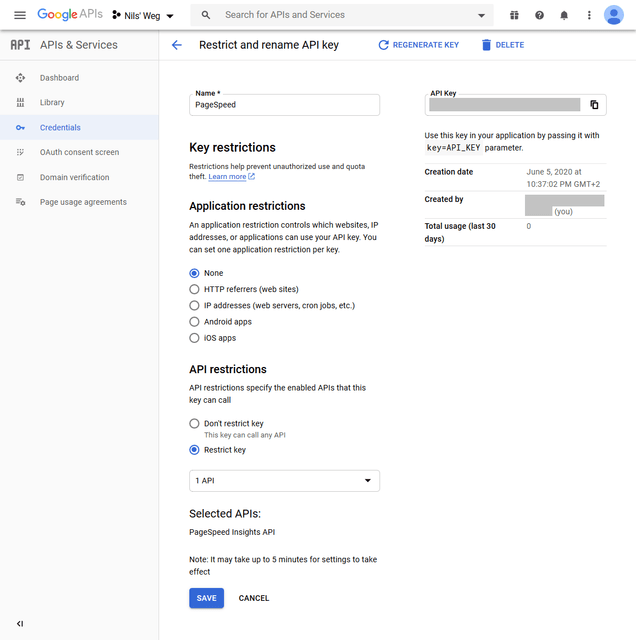Open Page usage agreements in sidebar
This screenshot has width=636, height=640.
tap(79, 202)
